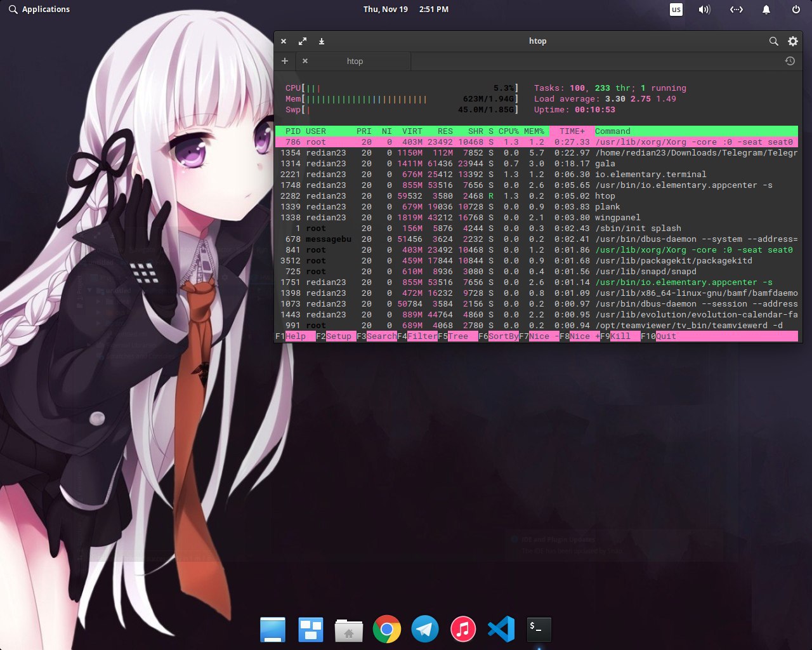
Task: Click F6 SortBy in htop
Action: click(x=499, y=336)
